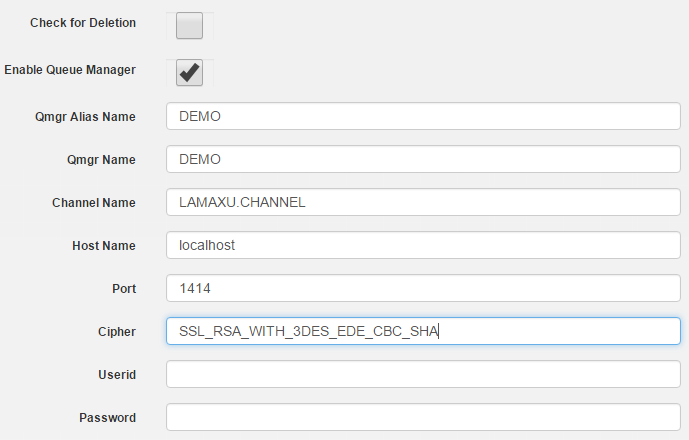Click the Host Name field containing localhost
The width and height of the screenshot is (689, 440).
(x=423, y=245)
